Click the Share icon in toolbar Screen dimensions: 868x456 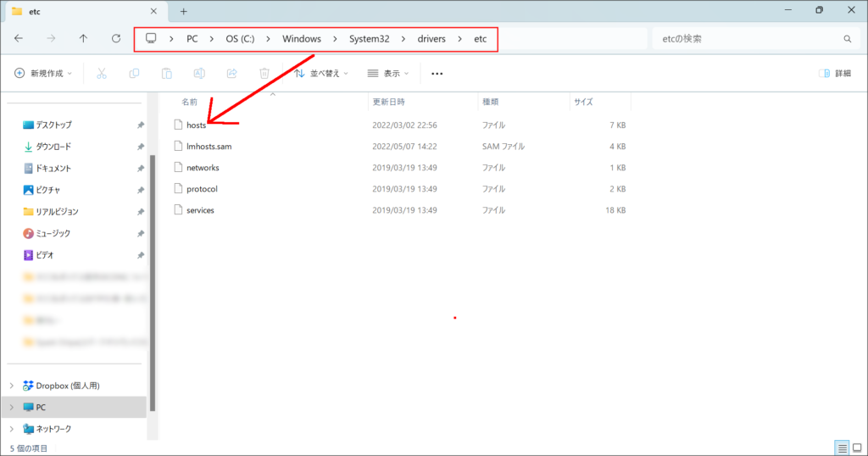click(232, 74)
